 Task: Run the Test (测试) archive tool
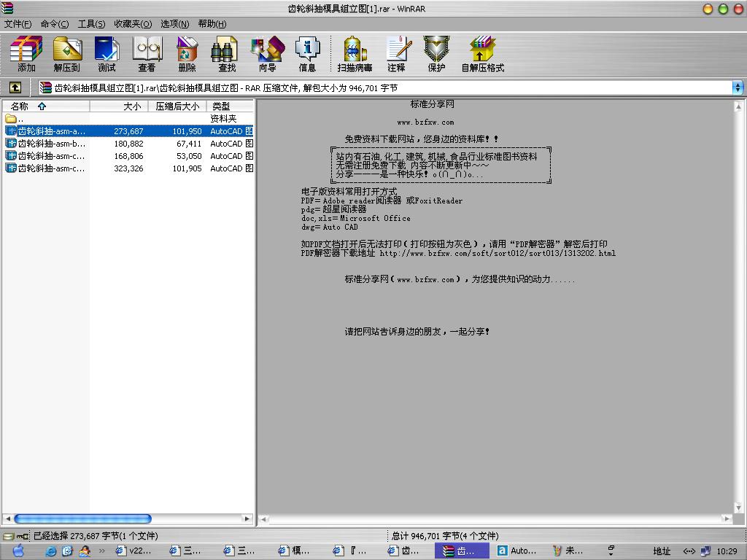point(107,53)
